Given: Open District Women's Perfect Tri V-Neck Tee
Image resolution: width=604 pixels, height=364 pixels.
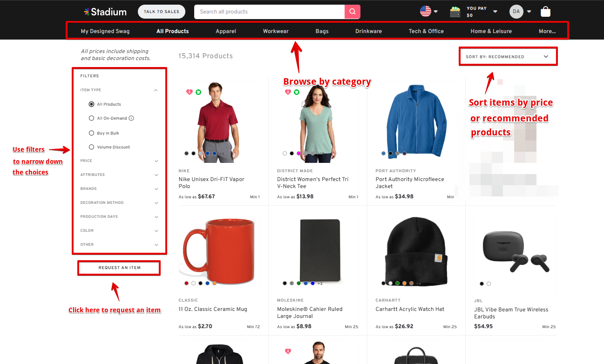Looking at the screenshot, I should [x=312, y=182].
